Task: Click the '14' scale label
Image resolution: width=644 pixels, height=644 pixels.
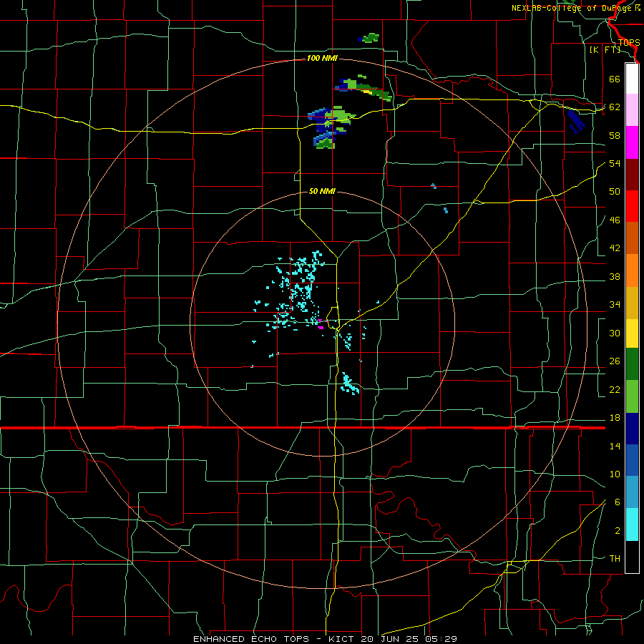Action: click(615, 446)
